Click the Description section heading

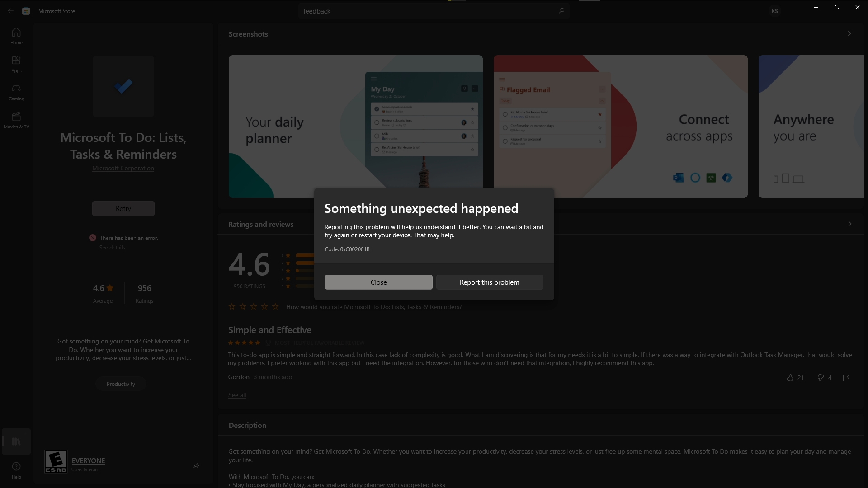coord(247,425)
